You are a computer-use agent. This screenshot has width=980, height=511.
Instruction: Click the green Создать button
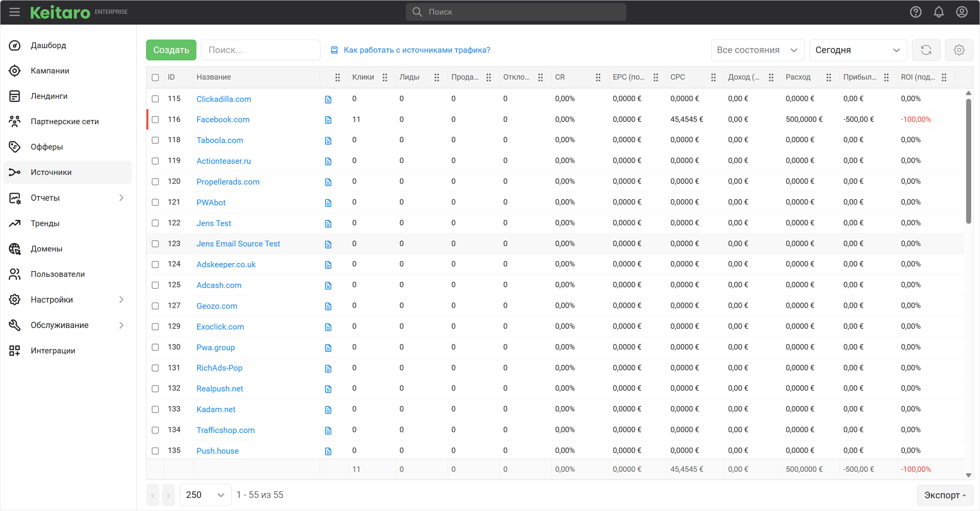171,50
